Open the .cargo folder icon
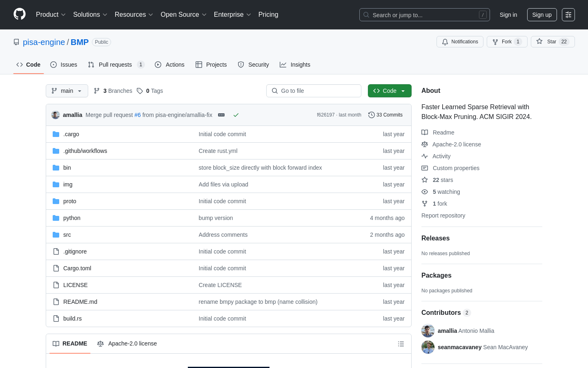The height and width of the screenshot is (368, 588). 56,134
